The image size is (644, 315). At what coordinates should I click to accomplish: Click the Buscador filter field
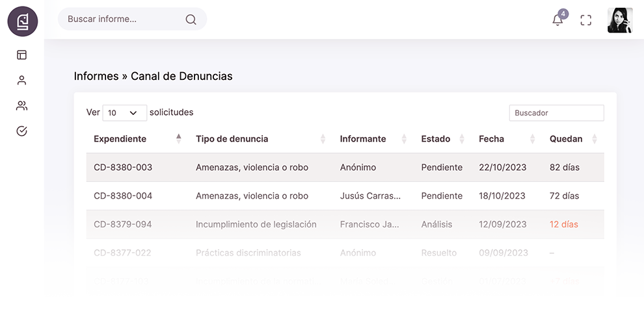(556, 113)
